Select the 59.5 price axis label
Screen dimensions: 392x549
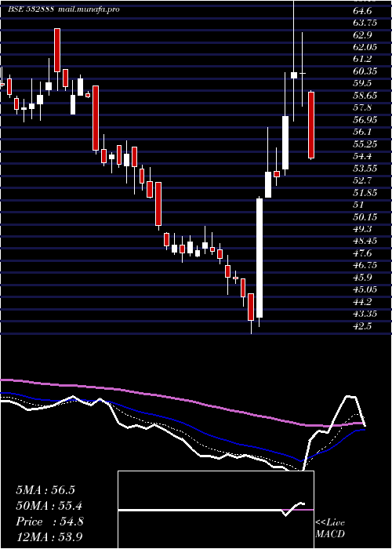click(x=362, y=83)
